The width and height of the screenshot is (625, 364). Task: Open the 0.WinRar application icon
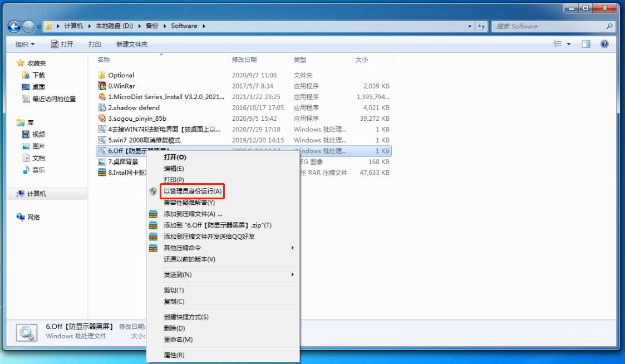(x=102, y=86)
